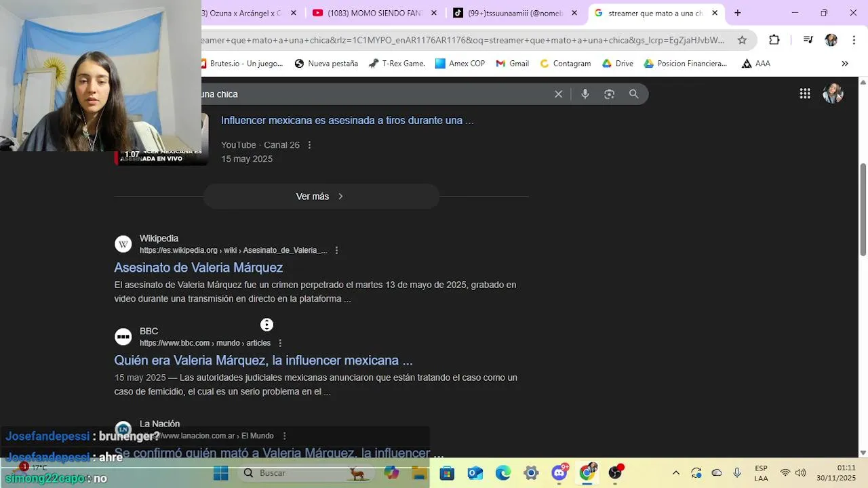Open options menu for the BBC result

pyautogui.click(x=280, y=343)
